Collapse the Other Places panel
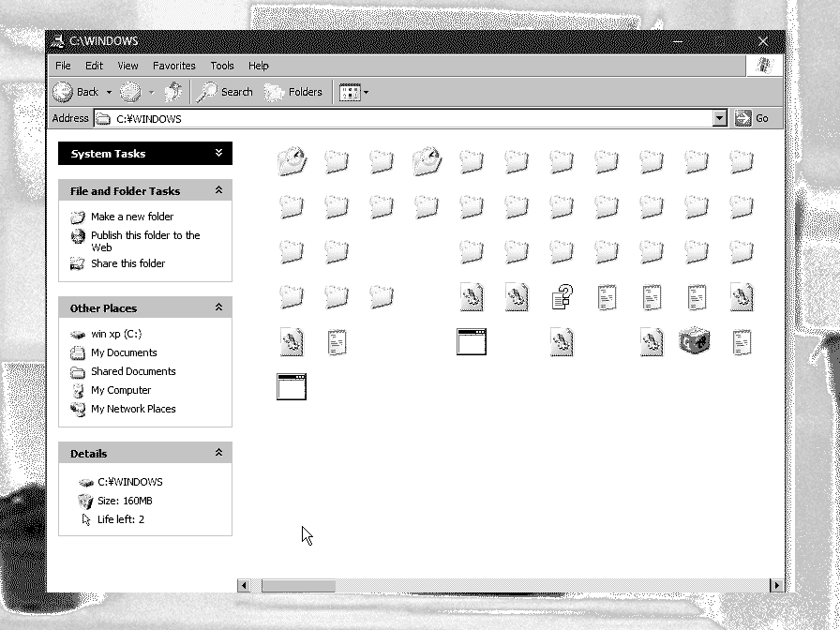The height and width of the screenshot is (630, 840). (x=218, y=307)
